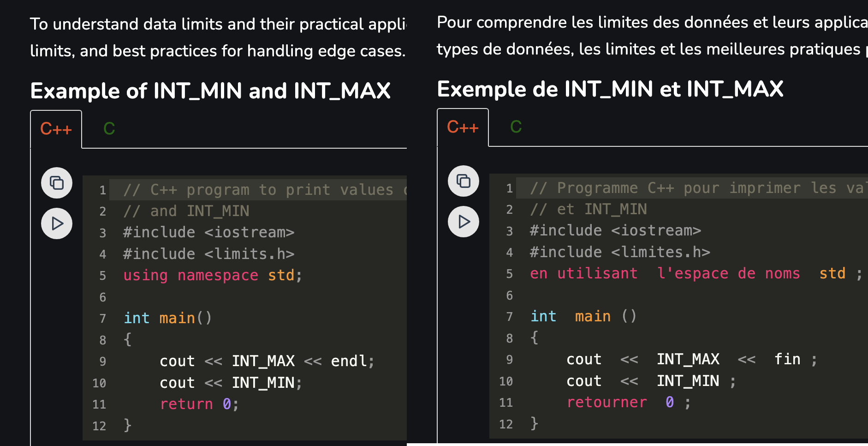Click heading 'Example of INT_MIN and INT_MAX'
Screen dimensions: 868x446
[210, 91]
